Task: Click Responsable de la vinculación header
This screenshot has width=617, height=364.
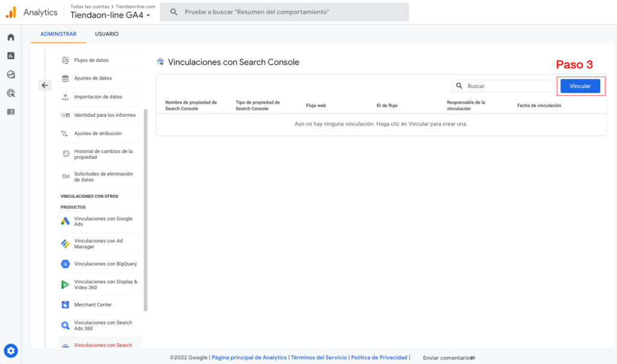Action: (466, 105)
